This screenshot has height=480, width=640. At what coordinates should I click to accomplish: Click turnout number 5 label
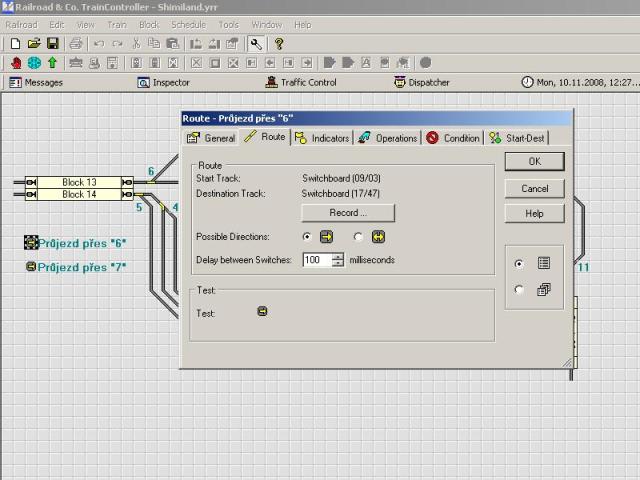click(139, 207)
